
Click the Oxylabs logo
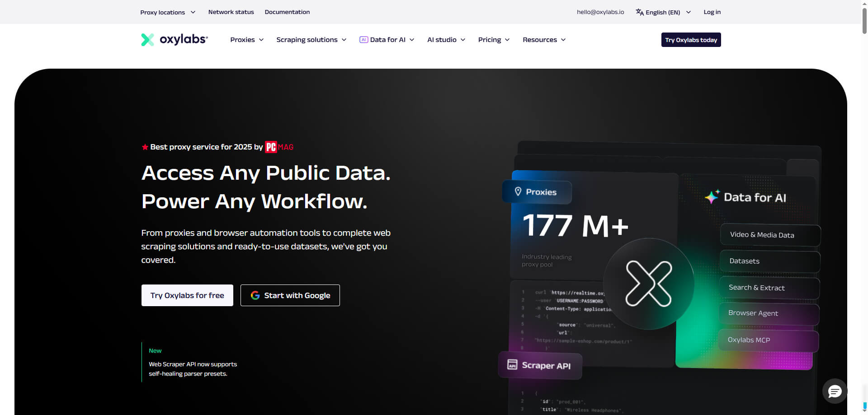pyautogui.click(x=174, y=40)
